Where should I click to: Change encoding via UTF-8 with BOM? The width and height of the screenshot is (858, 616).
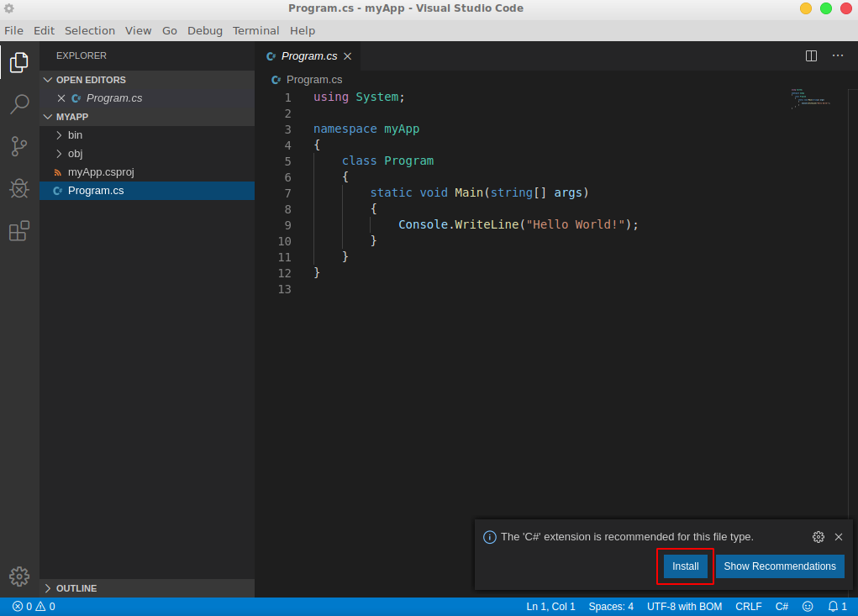(x=684, y=607)
